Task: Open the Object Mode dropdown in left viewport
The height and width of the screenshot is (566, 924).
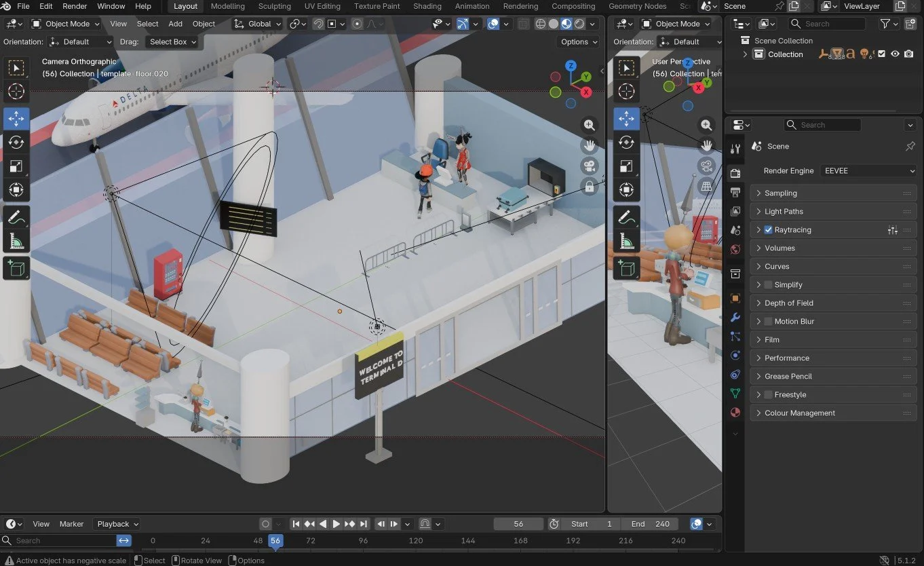Action: 65,24
